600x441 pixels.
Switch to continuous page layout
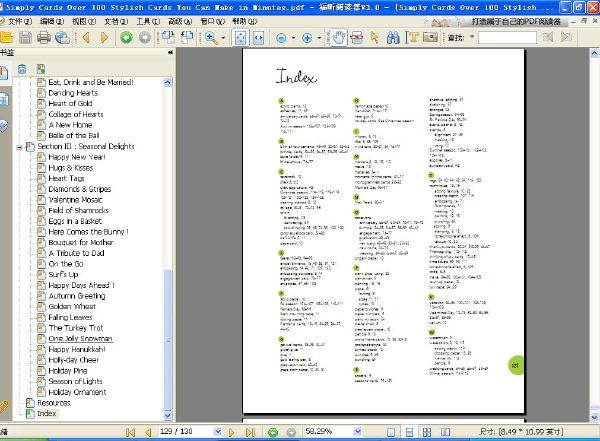409,432
